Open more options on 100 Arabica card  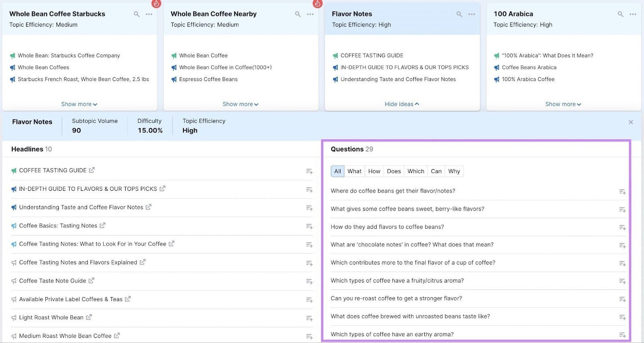(633, 14)
